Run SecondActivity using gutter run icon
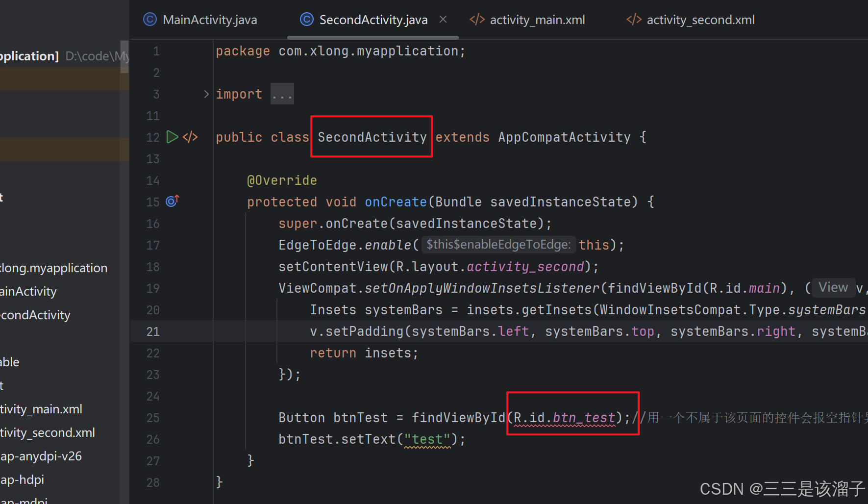The width and height of the screenshot is (868, 504). click(172, 137)
